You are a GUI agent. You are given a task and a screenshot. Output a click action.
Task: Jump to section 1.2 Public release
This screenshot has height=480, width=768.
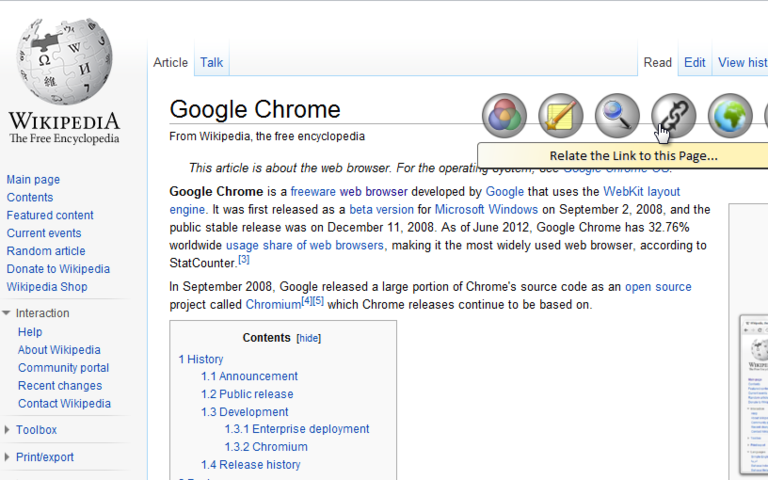pos(247,394)
